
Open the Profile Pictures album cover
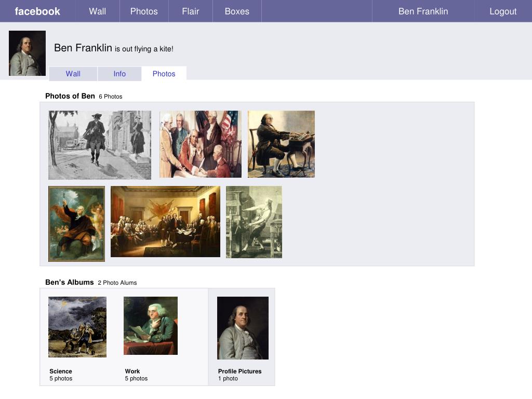pos(243,328)
